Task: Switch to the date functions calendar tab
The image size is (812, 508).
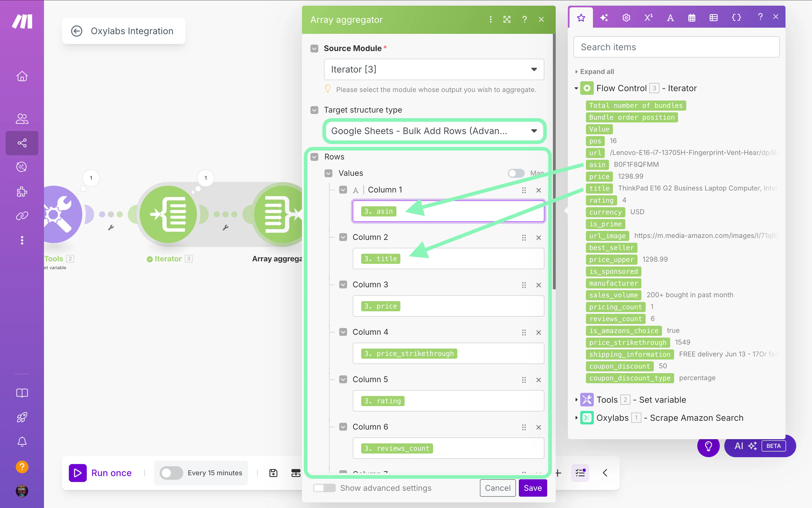Action: tap(692, 18)
